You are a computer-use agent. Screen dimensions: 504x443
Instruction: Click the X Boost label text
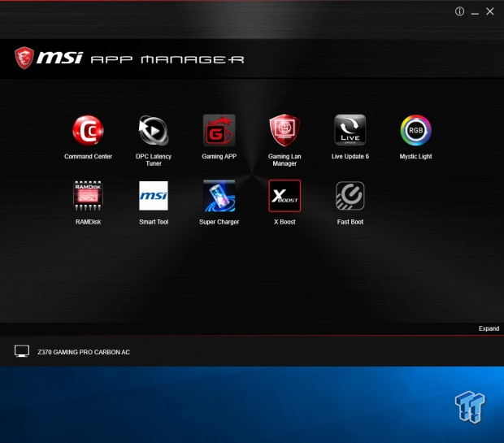[285, 222]
